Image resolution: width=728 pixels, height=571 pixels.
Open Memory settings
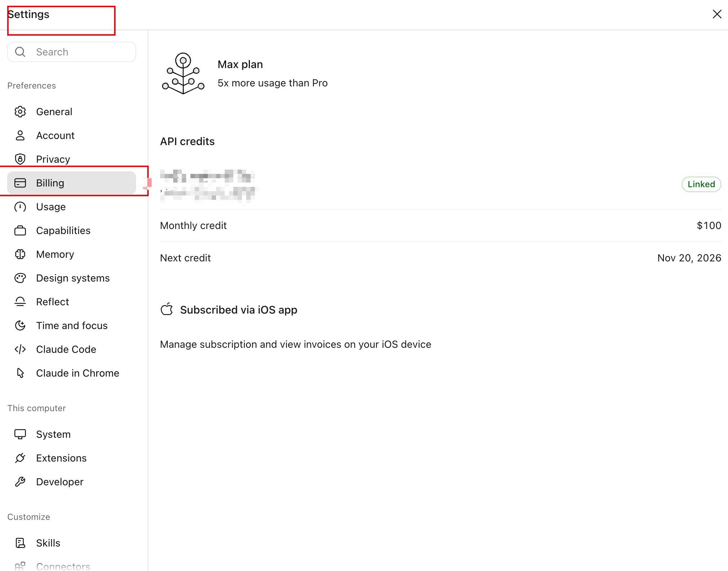click(72, 254)
